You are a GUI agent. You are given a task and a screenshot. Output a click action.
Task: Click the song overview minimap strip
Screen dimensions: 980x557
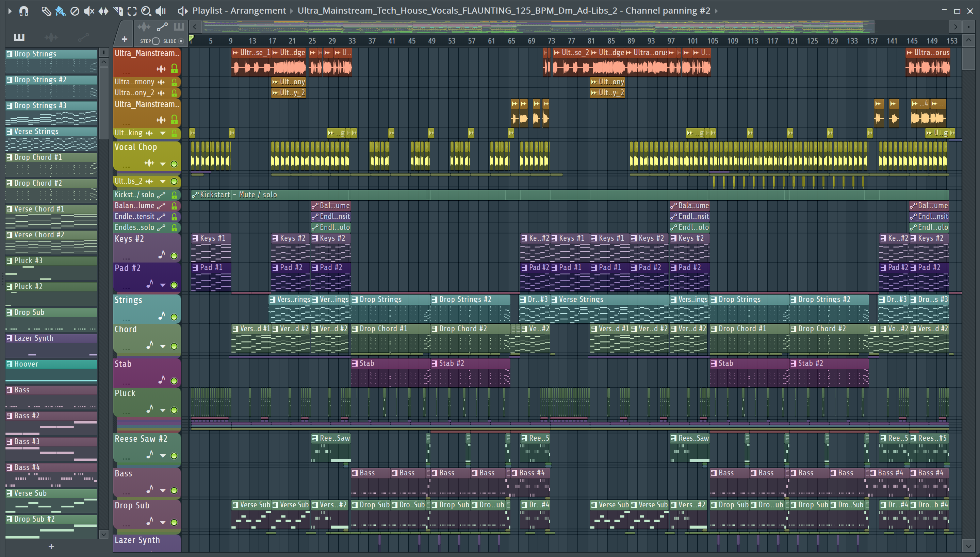click(x=538, y=27)
